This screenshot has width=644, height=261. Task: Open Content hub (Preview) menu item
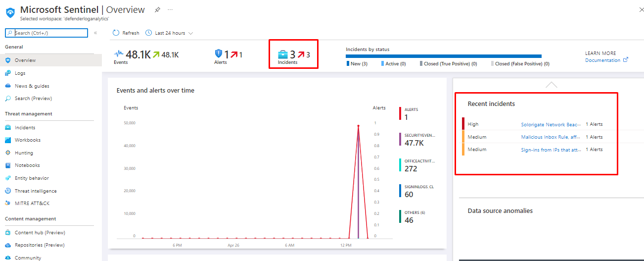point(40,233)
